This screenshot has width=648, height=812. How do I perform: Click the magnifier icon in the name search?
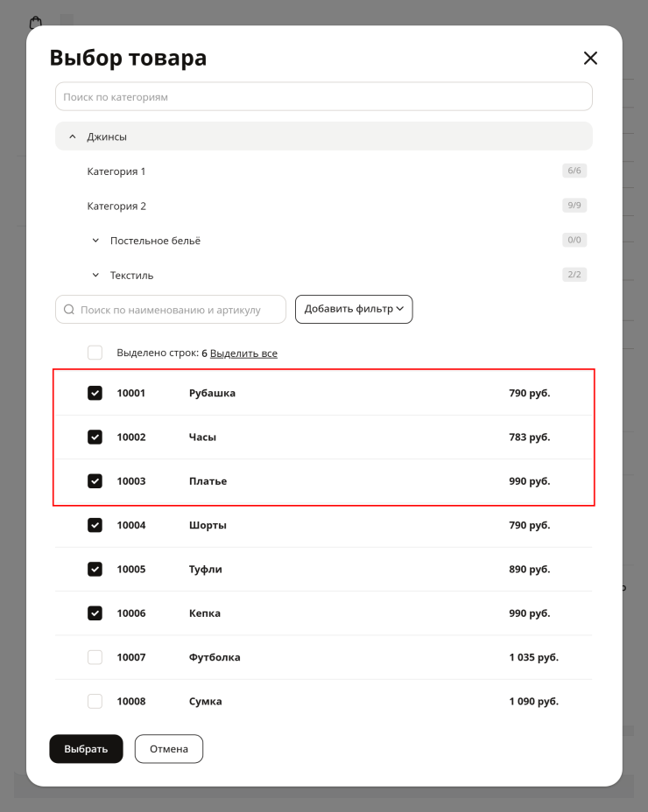pos(69,310)
